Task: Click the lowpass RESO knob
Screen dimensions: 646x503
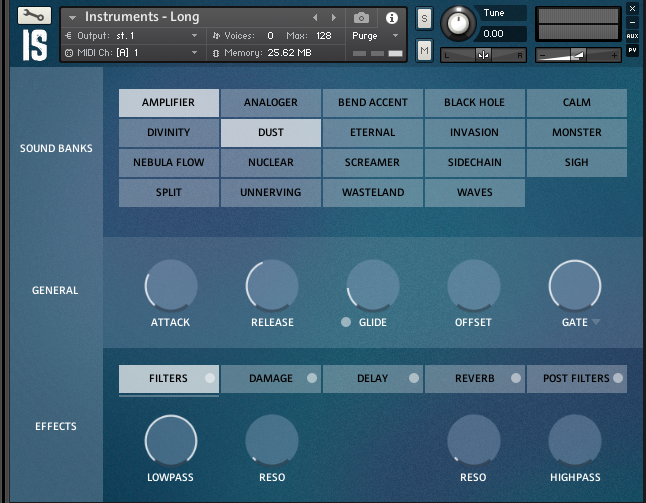Action: [272, 441]
